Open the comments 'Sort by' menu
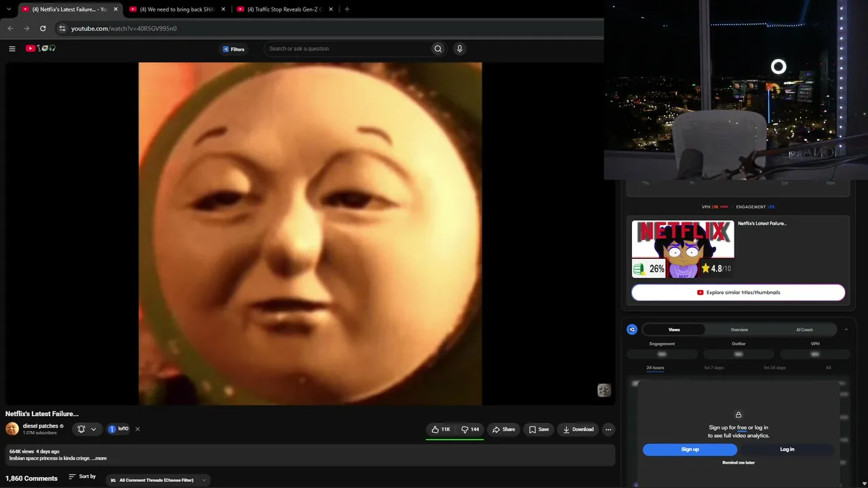 click(x=82, y=477)
